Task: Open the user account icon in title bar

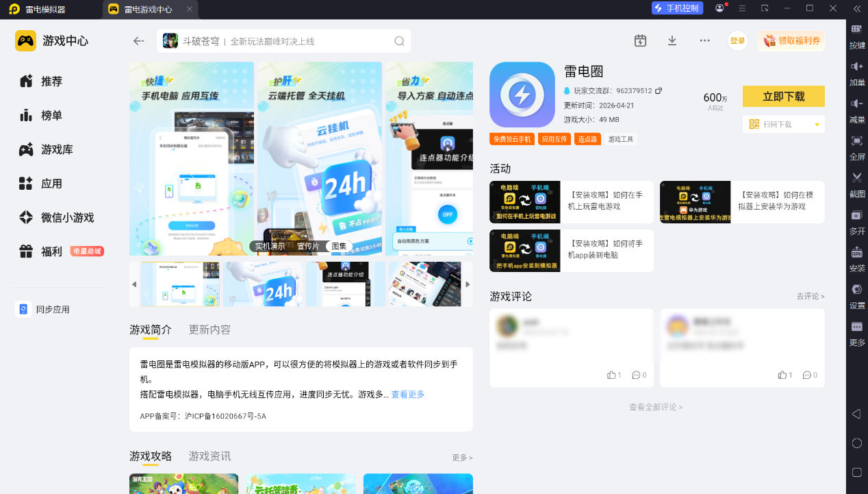Action: click(719, 8)
